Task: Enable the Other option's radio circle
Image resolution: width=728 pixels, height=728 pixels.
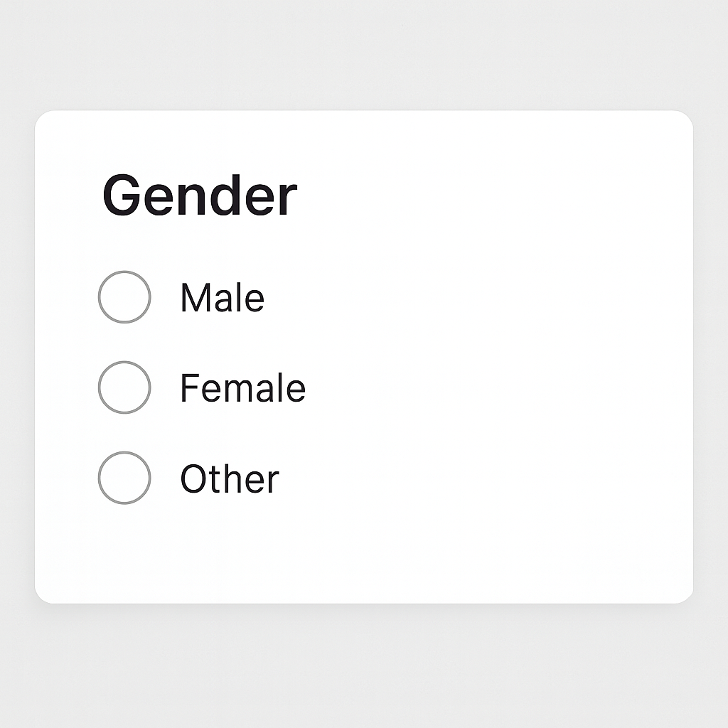Action: click(x=124, y=478)
